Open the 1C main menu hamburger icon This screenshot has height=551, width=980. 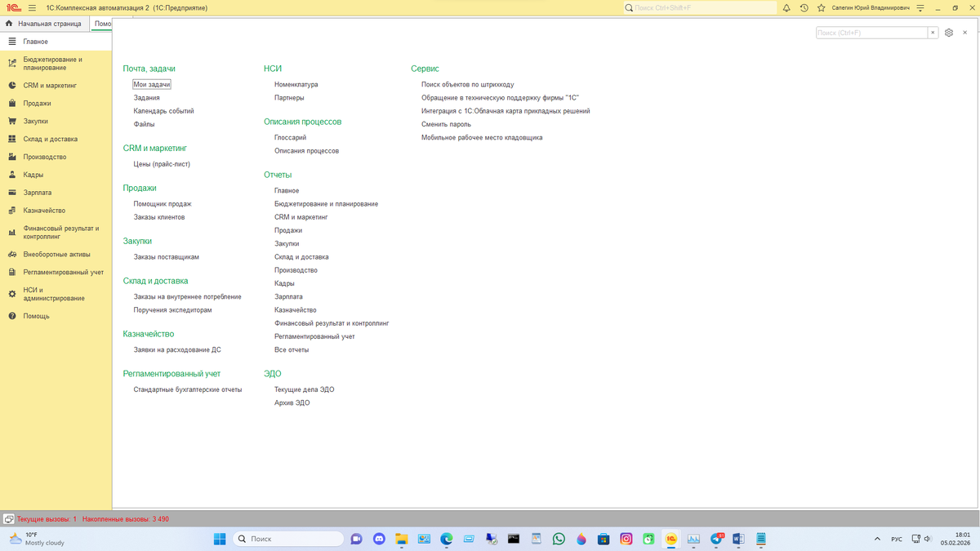[x=32, y=7]
